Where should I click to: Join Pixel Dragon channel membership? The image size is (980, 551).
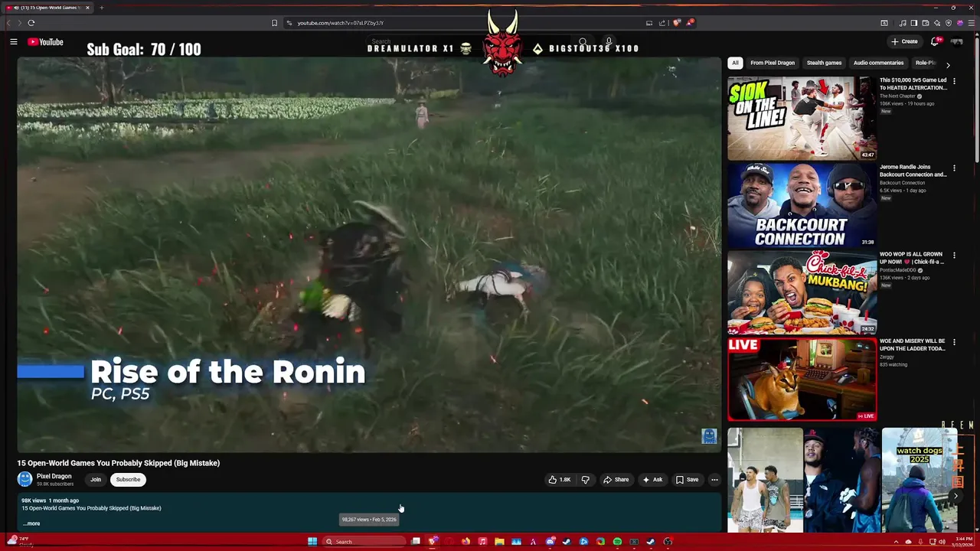click(x=96, y=480)
